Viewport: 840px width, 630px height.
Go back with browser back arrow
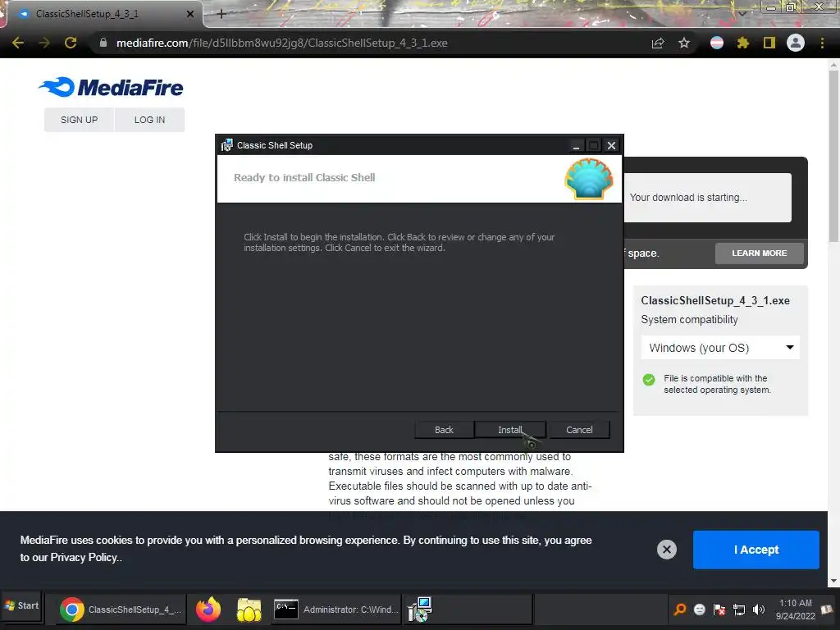(x=18, y=43)
